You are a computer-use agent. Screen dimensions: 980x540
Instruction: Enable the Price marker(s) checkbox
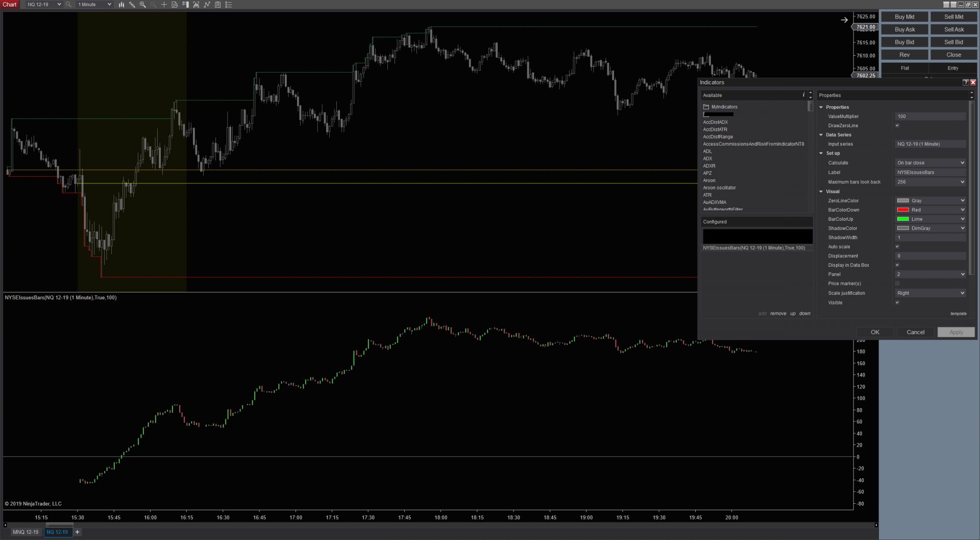(897, 284)
